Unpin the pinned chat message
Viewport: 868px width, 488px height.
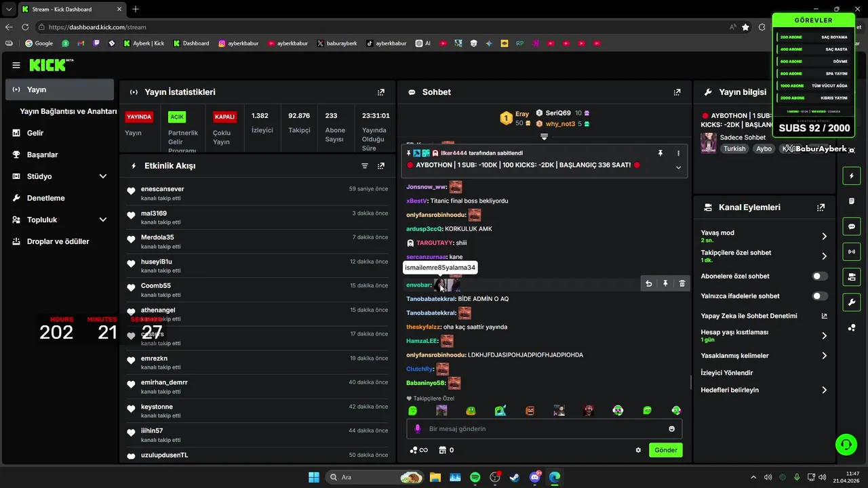660,153
